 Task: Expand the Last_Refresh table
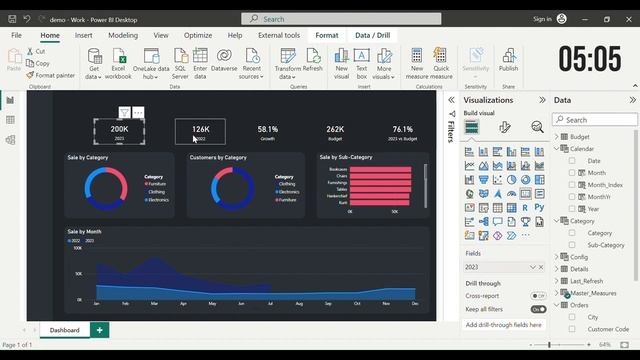[x=556, y=281]
